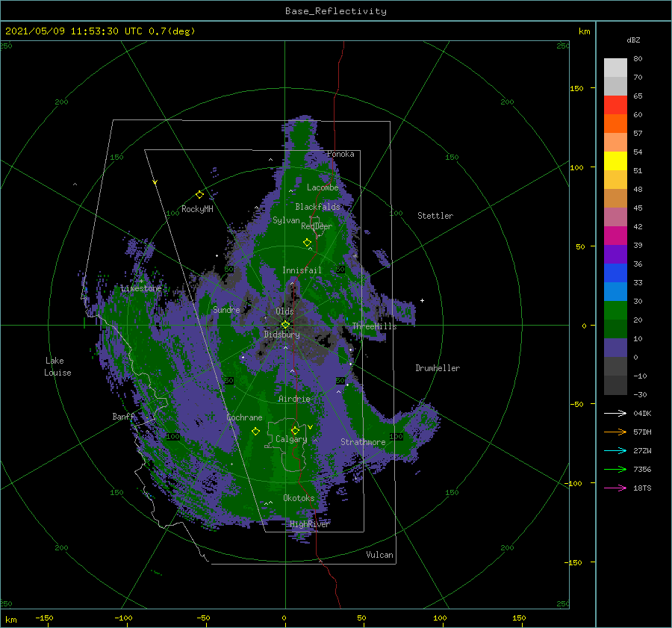This screenshot has height=628, width=672.
Task: Pick the red 60-65 dBZ legend swatch
Action: point(615,105)
